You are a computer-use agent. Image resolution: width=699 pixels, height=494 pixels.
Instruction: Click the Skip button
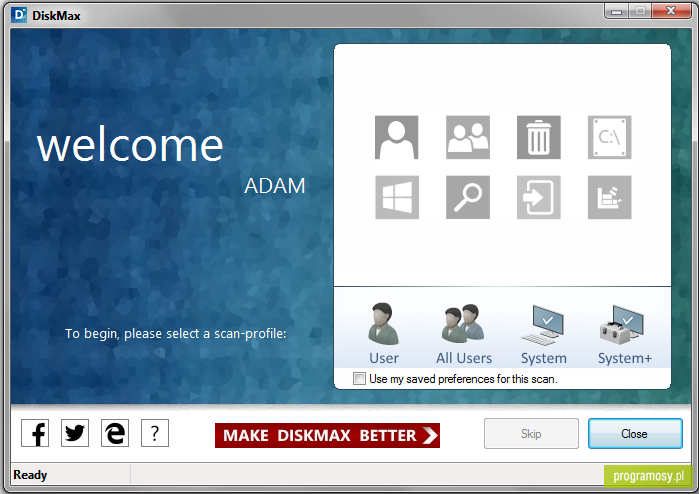531,433
